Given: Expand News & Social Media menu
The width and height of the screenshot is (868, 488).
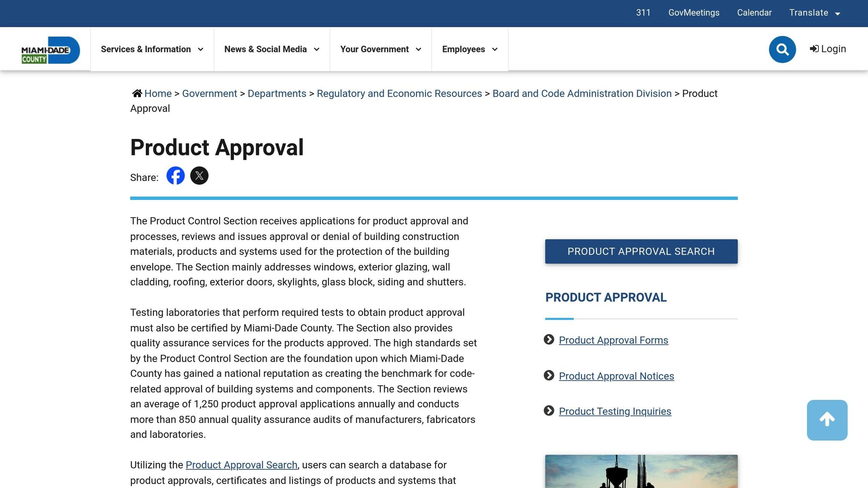Looking at the screenshot, I should click(272, 50).
